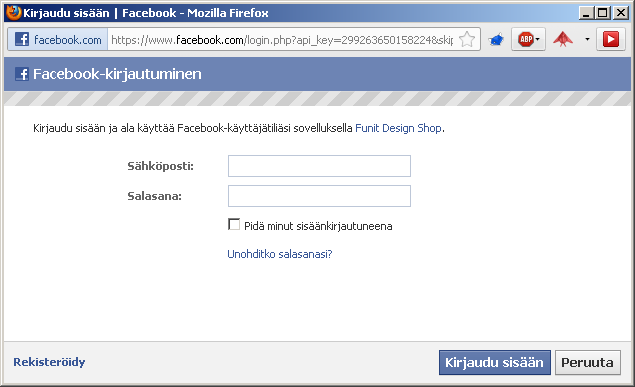
Task: Open the Funit Design Shop link
Action: [398, 128]
